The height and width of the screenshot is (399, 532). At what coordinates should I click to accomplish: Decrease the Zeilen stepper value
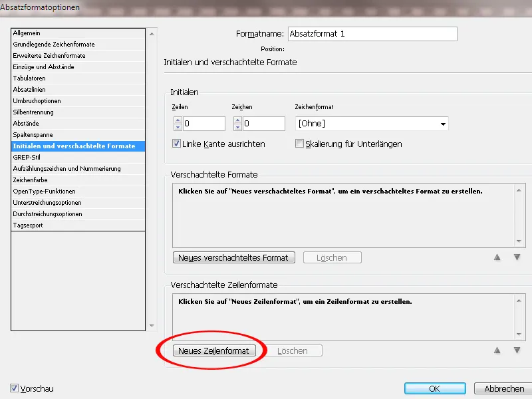coord(178,127)
